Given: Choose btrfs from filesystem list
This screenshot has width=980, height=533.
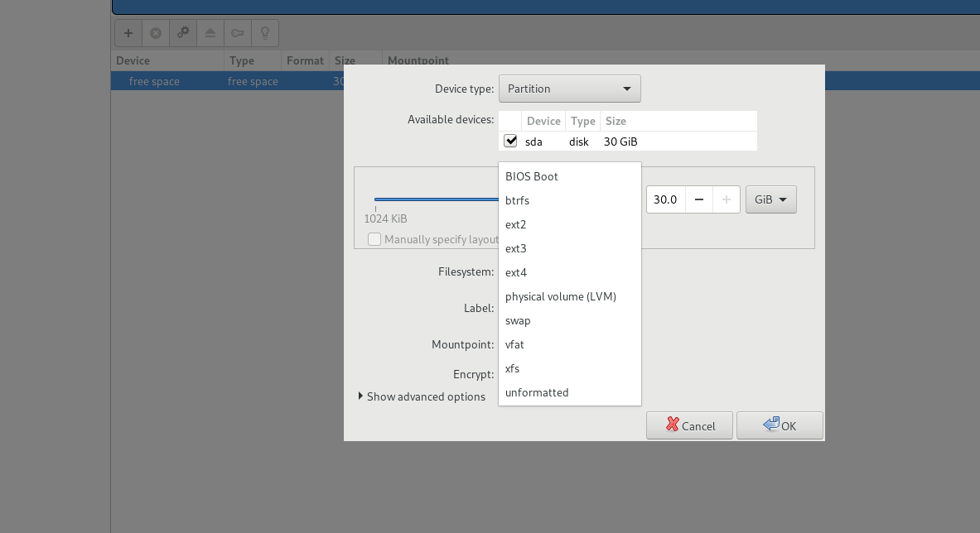Looking at the screenshot, I should coord(569,200).
